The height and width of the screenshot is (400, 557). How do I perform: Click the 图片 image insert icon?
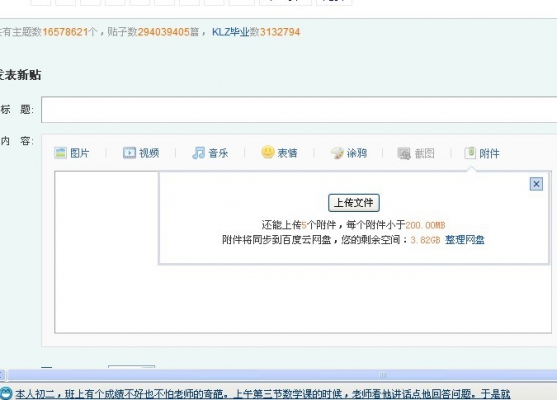coord(60,153)
